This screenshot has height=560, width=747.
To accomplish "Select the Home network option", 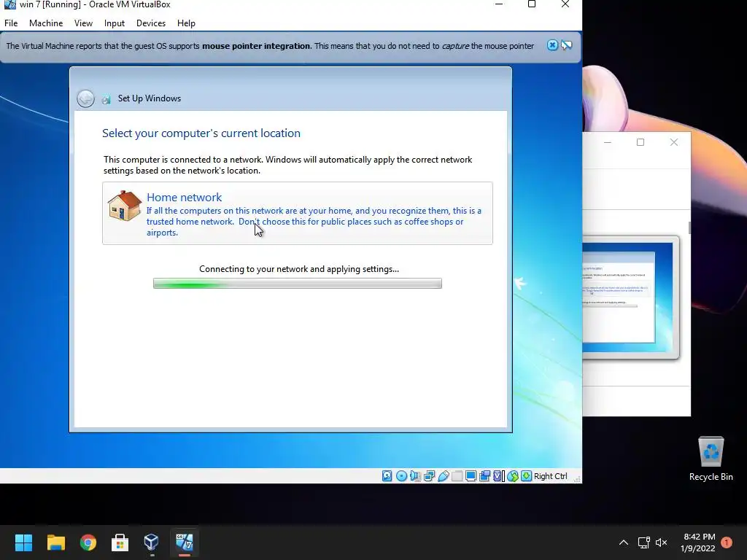I will 298,214.
